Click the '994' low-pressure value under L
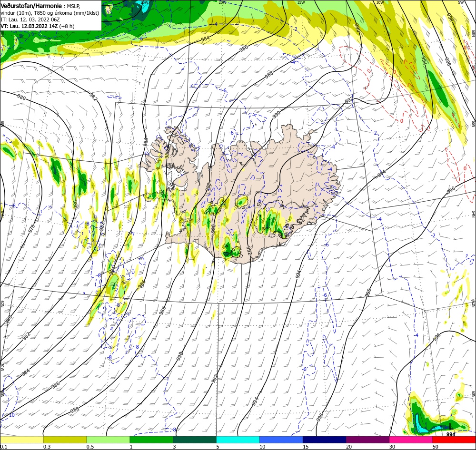This screenshot has height=450, width=476. click(x=451, y=434)
